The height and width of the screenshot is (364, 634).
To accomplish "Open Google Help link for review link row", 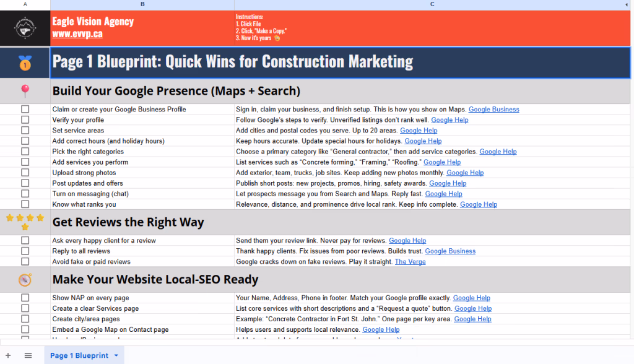I will click(407, 240).
